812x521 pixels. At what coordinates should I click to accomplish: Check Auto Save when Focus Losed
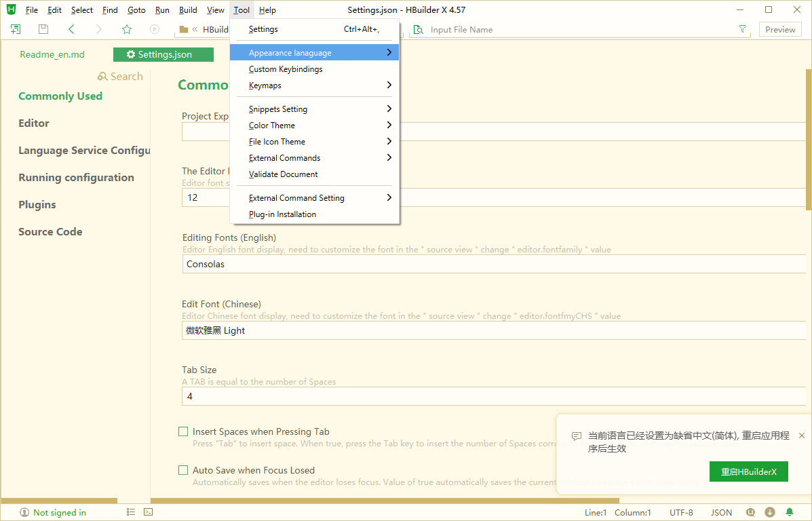pyautogui.click(x=183, y=470)
